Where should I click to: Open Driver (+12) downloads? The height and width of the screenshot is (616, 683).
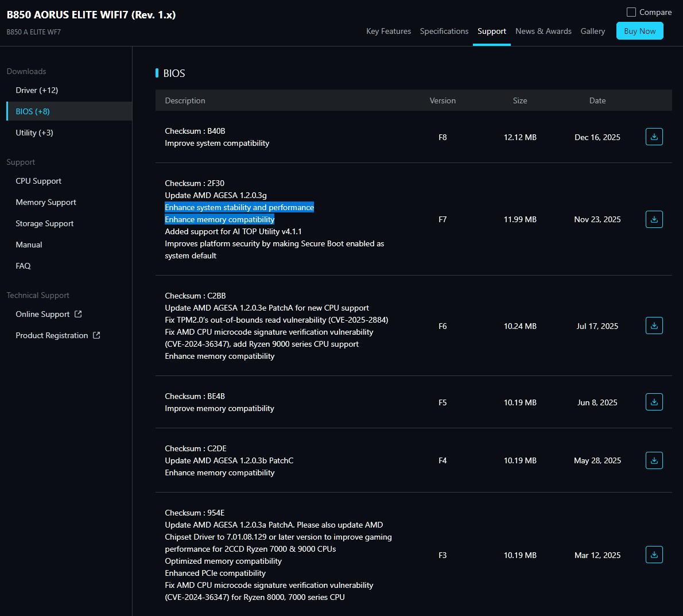coord(37,90)
